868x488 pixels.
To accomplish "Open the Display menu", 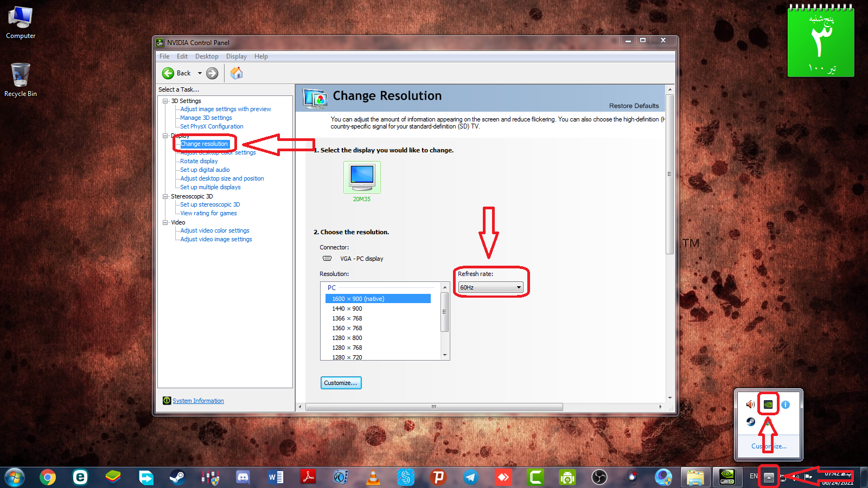I will pos(237,56).
